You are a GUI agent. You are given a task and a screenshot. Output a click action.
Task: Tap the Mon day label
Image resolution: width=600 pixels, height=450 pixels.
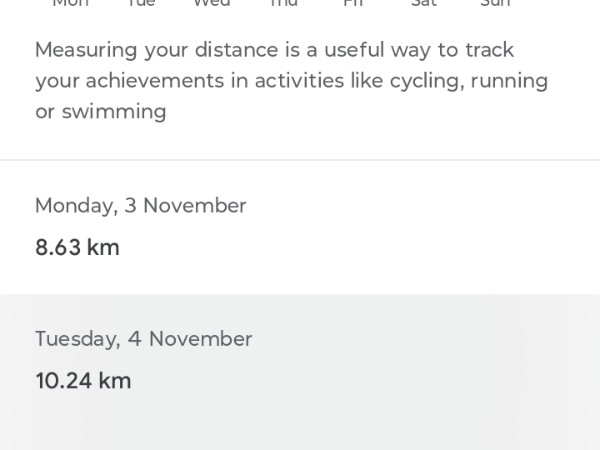coord(70,3)
